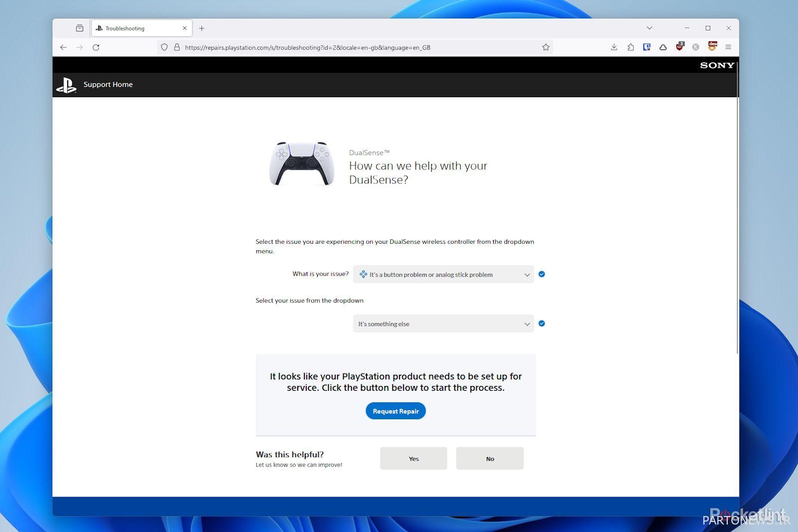The image size is (798, 532).
Task: Open the 'What is your issue?' dropdown
Action: [x=443, y=274]
